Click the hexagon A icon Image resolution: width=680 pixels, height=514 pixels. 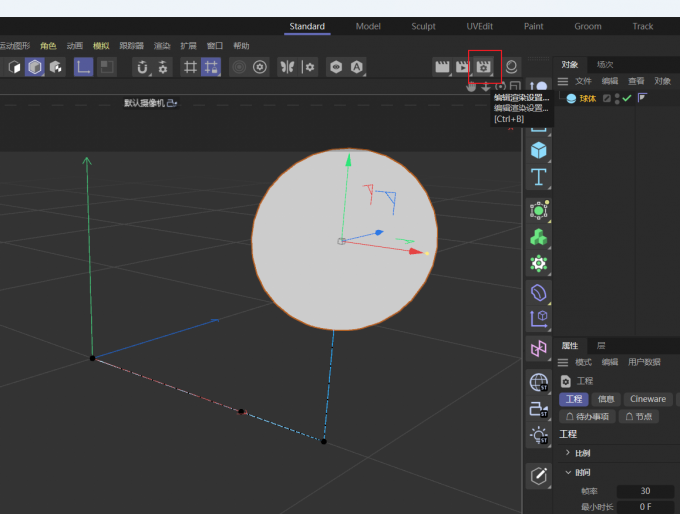[x=356, y=67]
